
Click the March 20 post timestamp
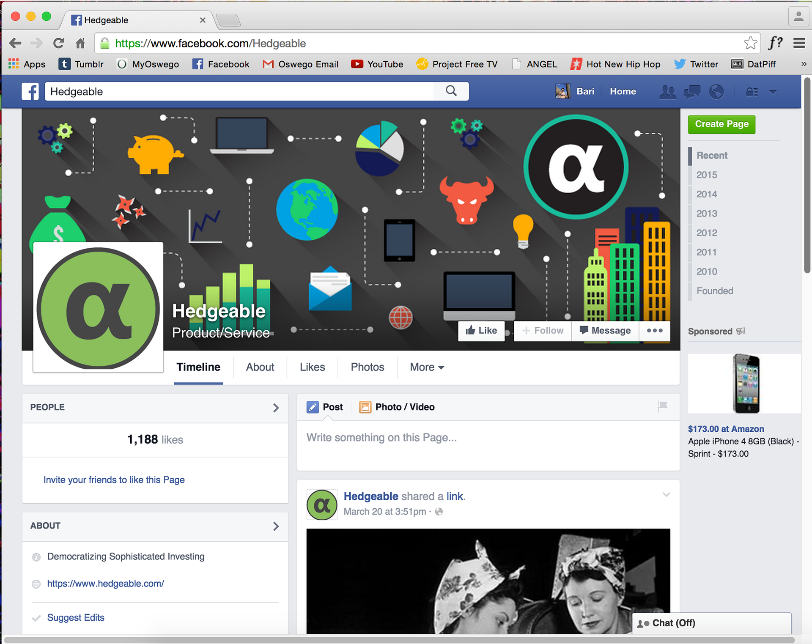(384, 512)
